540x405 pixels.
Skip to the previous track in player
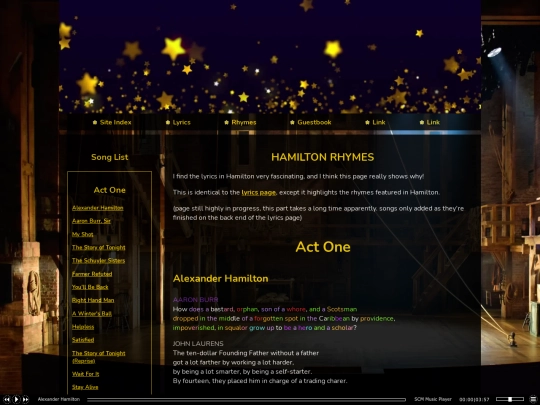coord(7,399)
